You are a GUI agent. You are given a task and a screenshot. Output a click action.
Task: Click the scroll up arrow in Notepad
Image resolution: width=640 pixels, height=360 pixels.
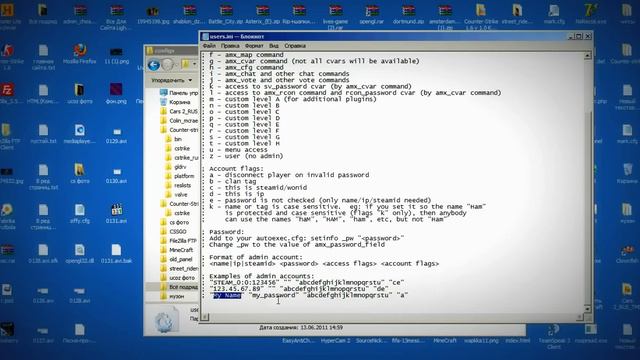(587, 55)
